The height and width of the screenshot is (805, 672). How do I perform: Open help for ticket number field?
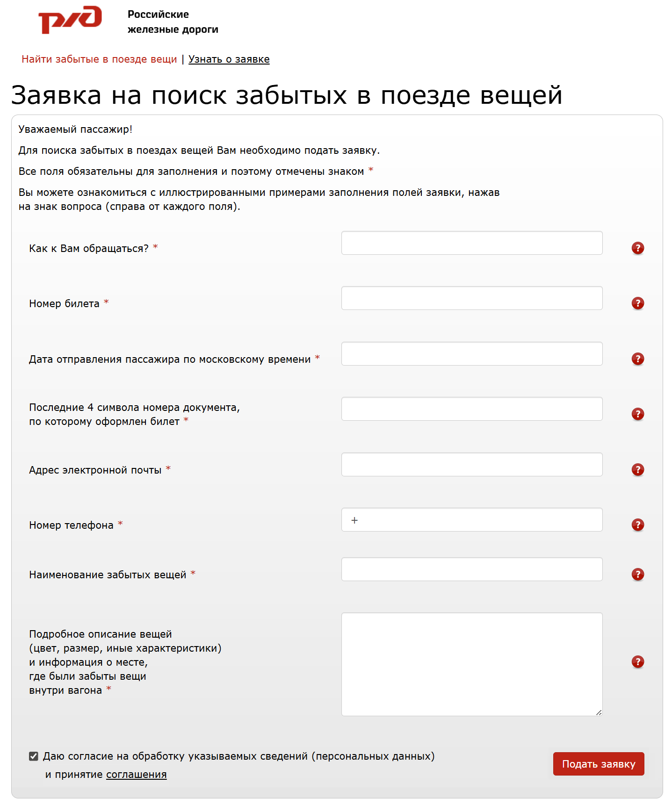[637, 302]
